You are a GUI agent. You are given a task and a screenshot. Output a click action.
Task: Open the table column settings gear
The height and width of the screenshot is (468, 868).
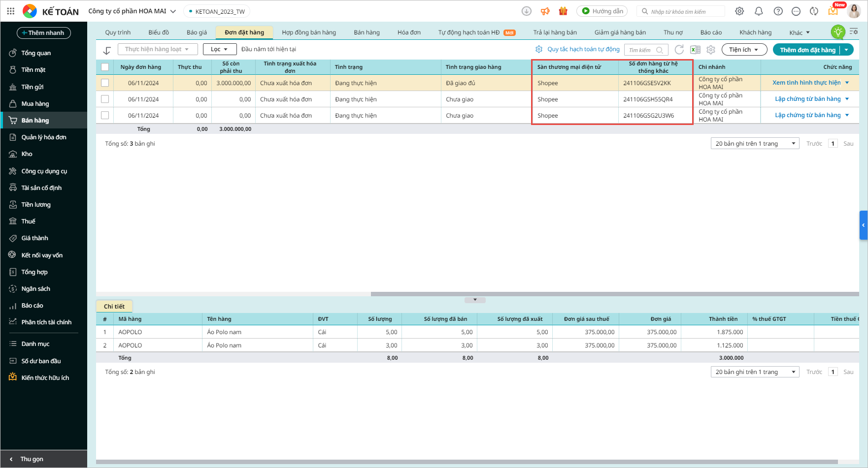[711, 50]
